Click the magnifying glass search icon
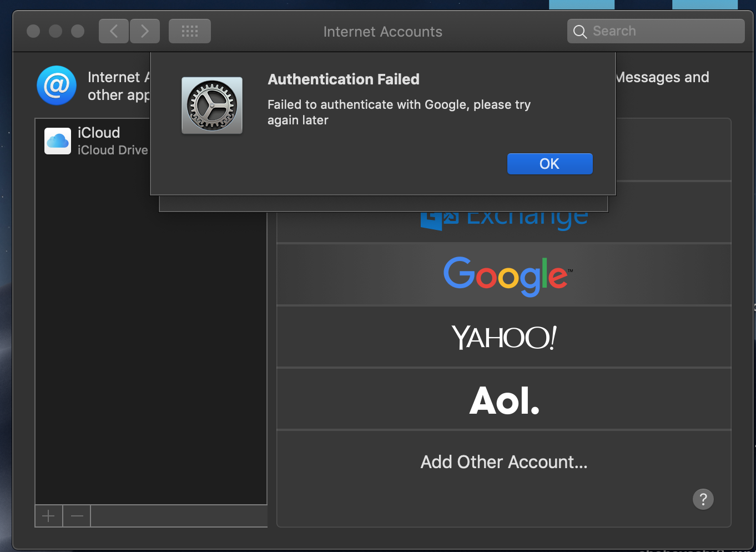 pyautogui.click(x=580, y=32)
